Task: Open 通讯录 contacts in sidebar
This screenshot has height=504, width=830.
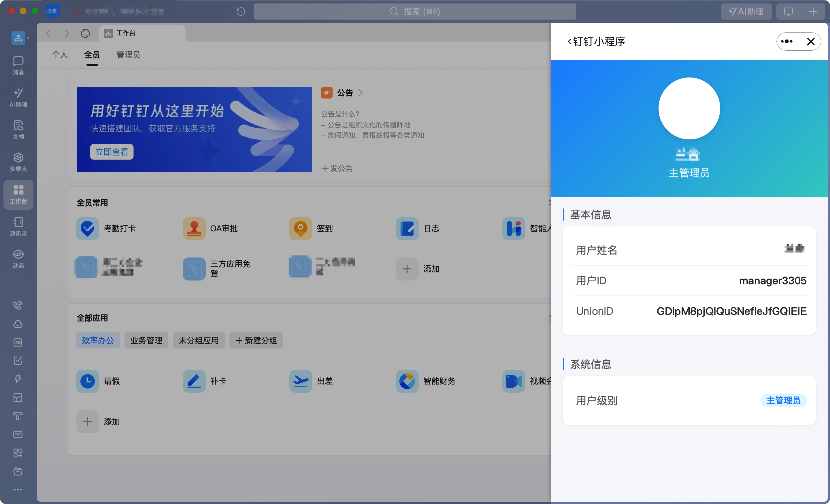Action: (18, 226)
